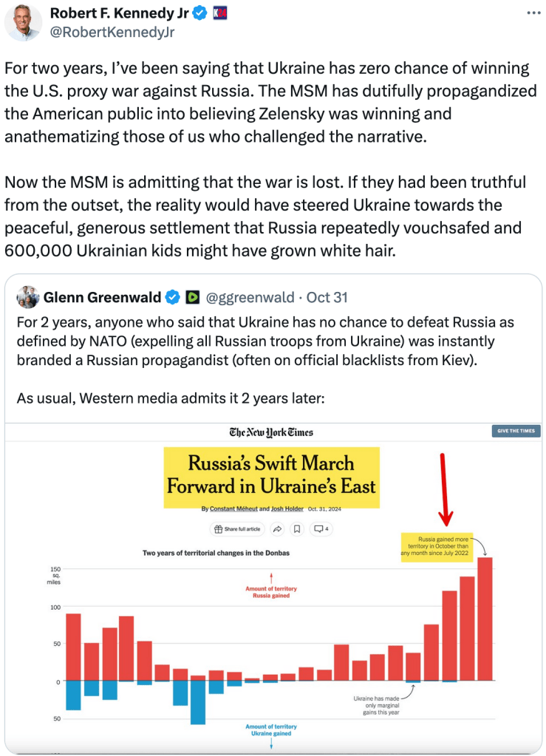Open author Constant Méheut's byline link
Viewport: 546px width, 756px height.
[233, 509]
